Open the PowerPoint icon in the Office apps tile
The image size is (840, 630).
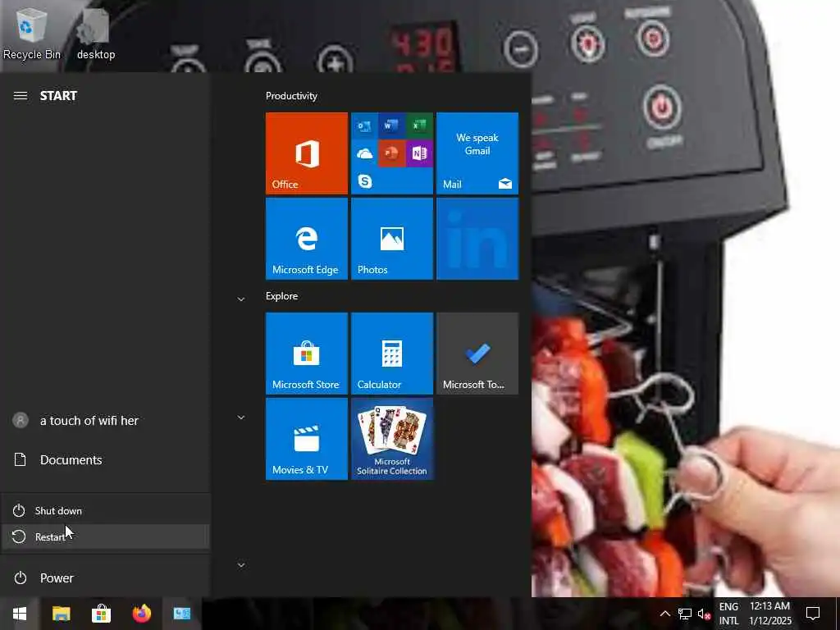point(391,153)
